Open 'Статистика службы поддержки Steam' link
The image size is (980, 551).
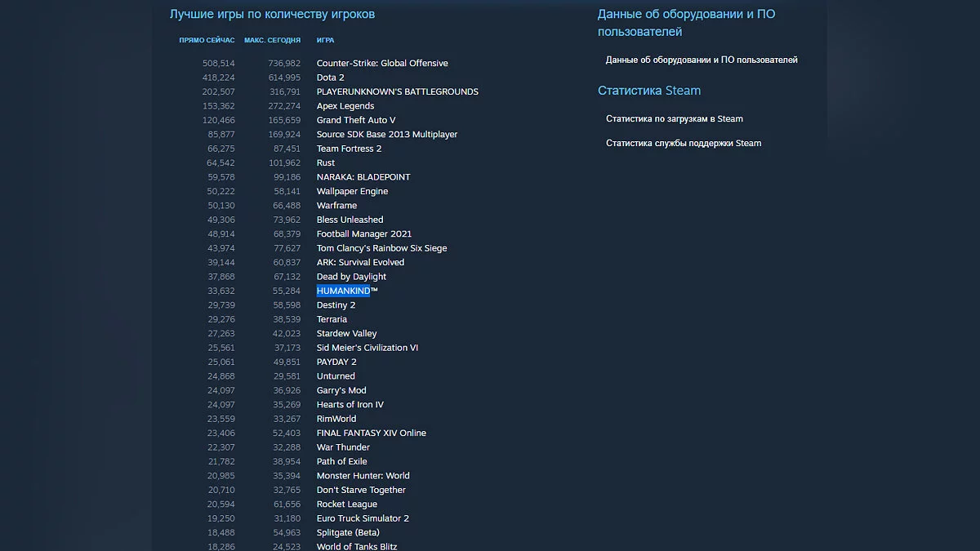(684, 144)
